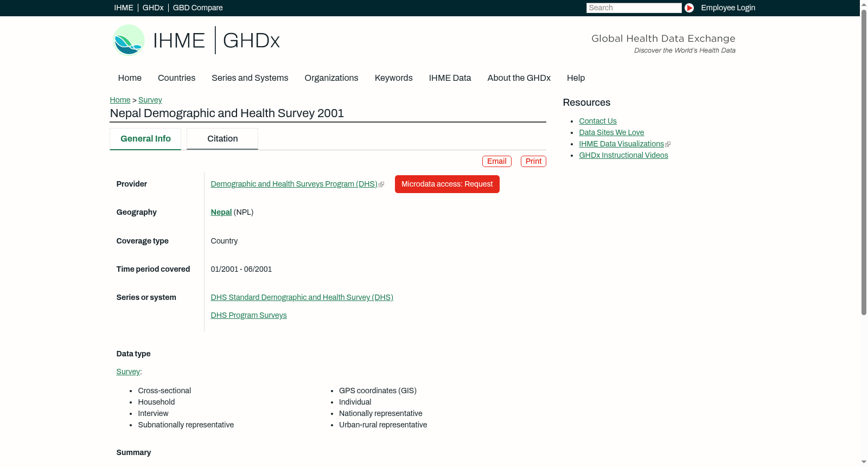Click 'Urban-rural representative' list item
Screen dimensions: 868x467
click(383, 425)
